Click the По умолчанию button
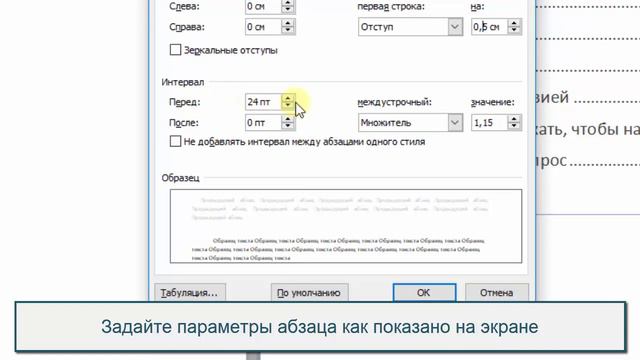 point(309,293)
